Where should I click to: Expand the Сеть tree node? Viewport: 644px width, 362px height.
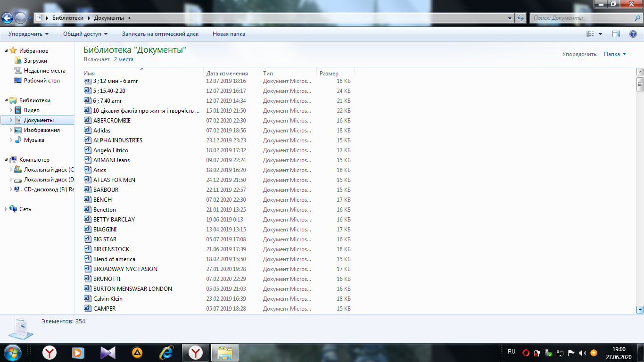[6, 209]
